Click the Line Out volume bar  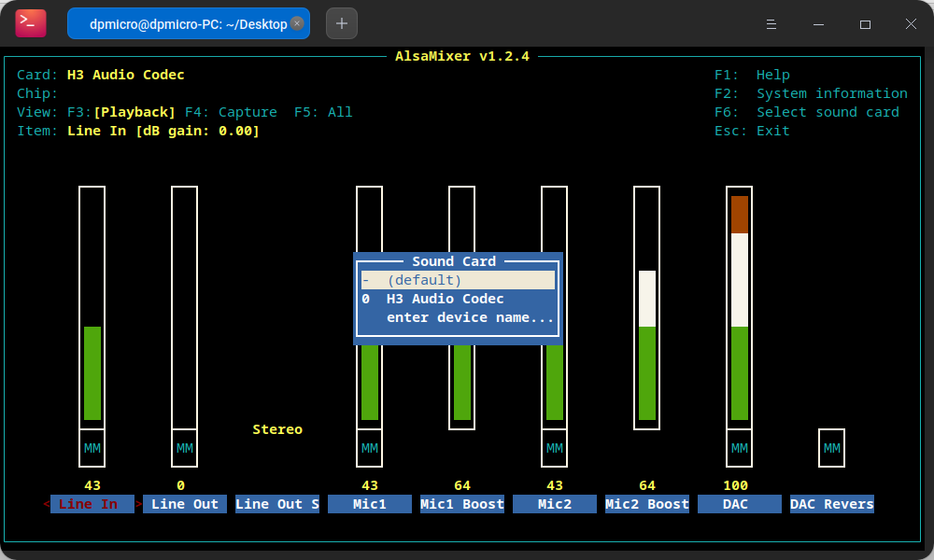[x=185, y=308]
